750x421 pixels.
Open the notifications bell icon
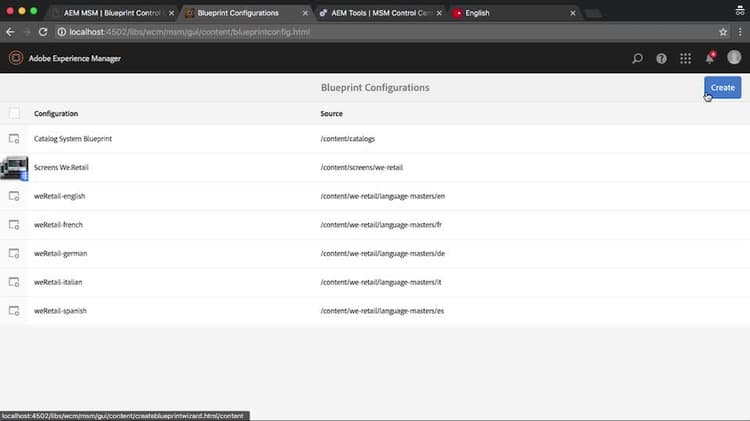tap(710, 58)
